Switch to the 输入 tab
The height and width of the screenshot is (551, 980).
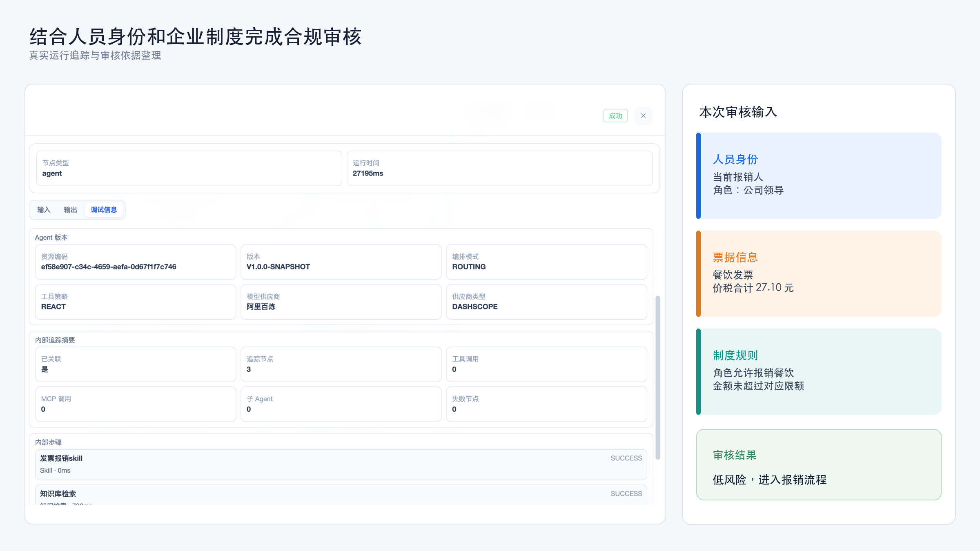click(44, 210)
